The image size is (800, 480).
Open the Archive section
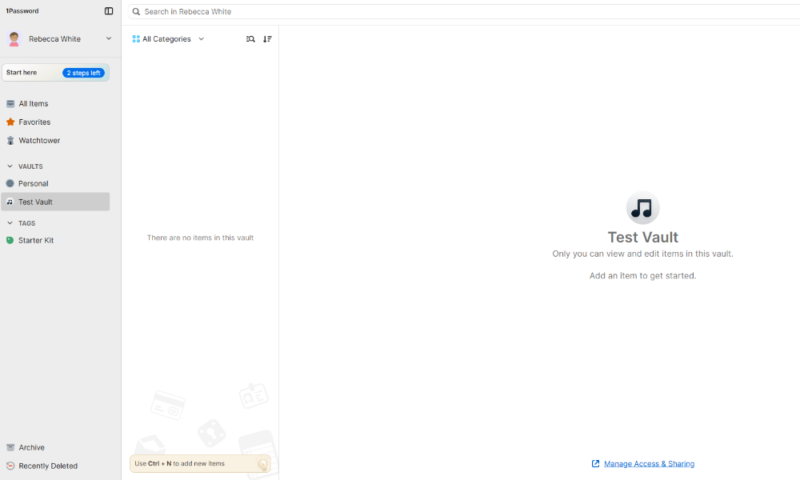coord(56,447)
